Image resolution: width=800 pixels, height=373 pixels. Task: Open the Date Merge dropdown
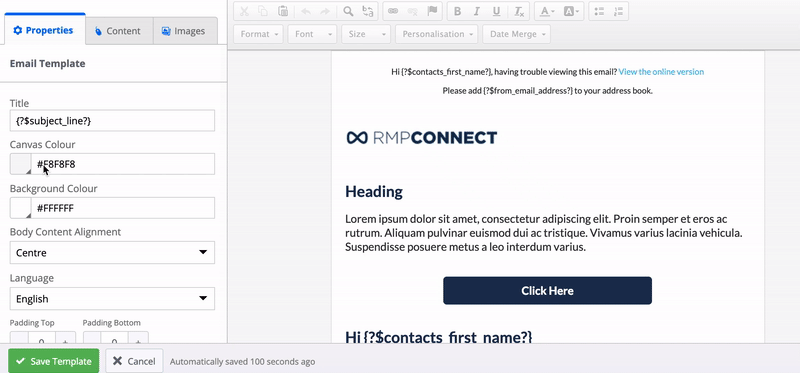[516, 34]
